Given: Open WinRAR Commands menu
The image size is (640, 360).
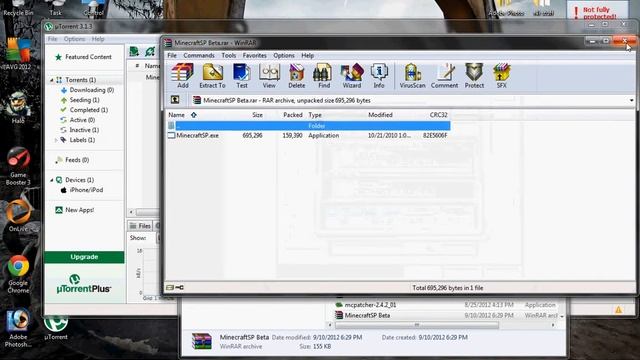Looking at the screenshot, I should point(199,56).
